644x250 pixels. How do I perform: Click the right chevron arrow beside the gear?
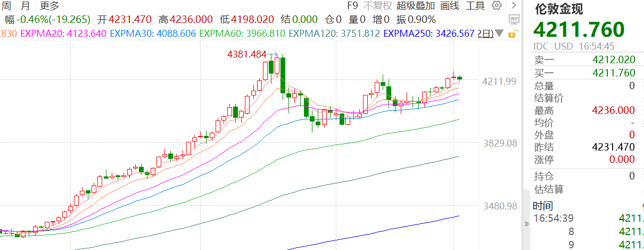coord(513,6)
